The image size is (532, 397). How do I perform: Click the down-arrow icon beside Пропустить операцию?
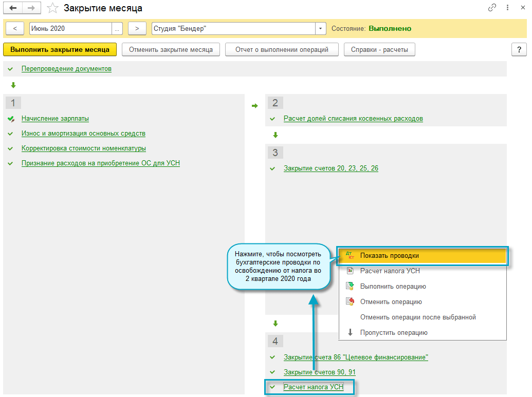tap(350, 333)
